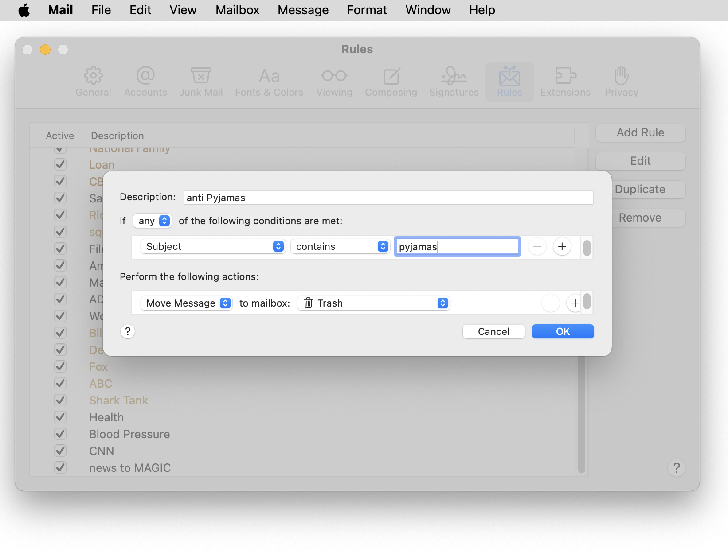This screenshot has width=728, height=560.
Task: Select the Health rule row
Action: (x=303, y=417)
